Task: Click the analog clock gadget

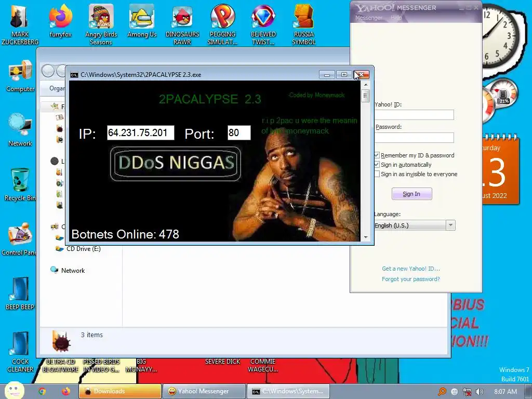Action: 501,35
